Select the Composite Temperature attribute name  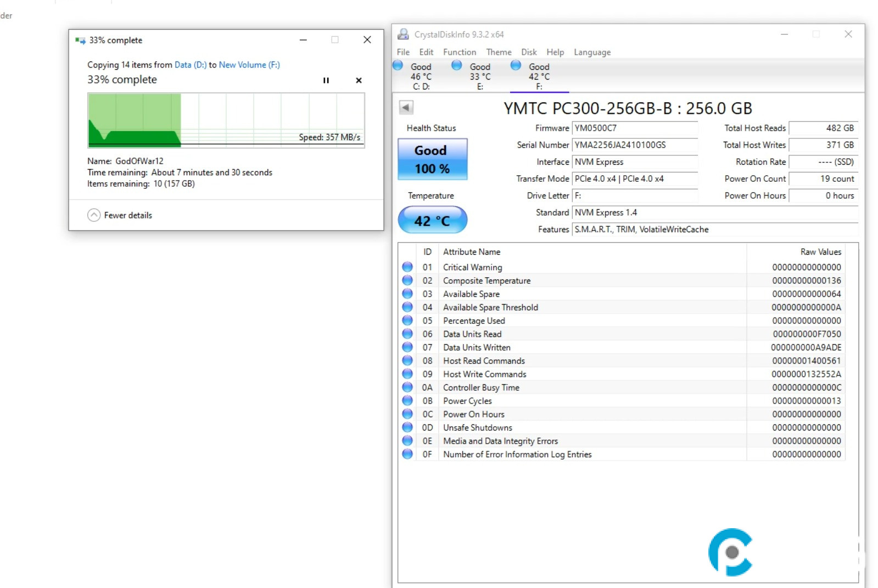(x=487, y=281)
